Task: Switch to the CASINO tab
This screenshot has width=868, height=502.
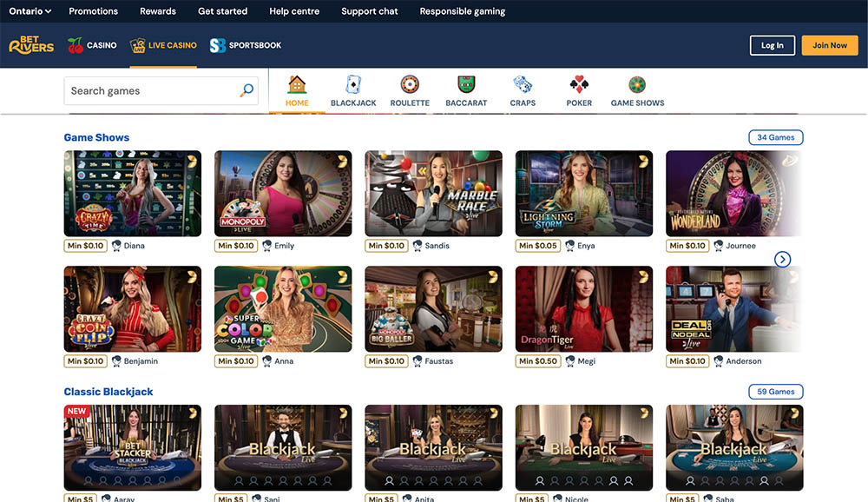Action: click(x=93, y=45)
